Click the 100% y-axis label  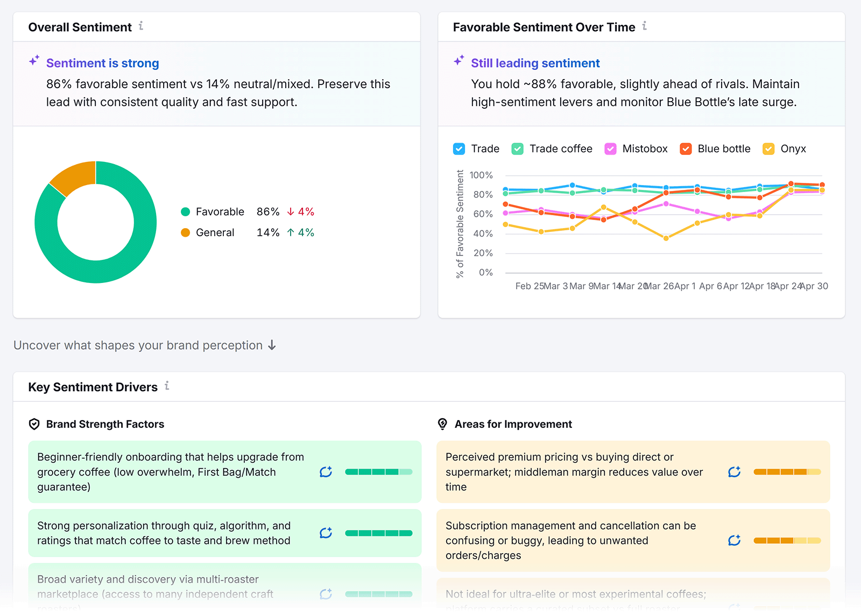(481, 175)
